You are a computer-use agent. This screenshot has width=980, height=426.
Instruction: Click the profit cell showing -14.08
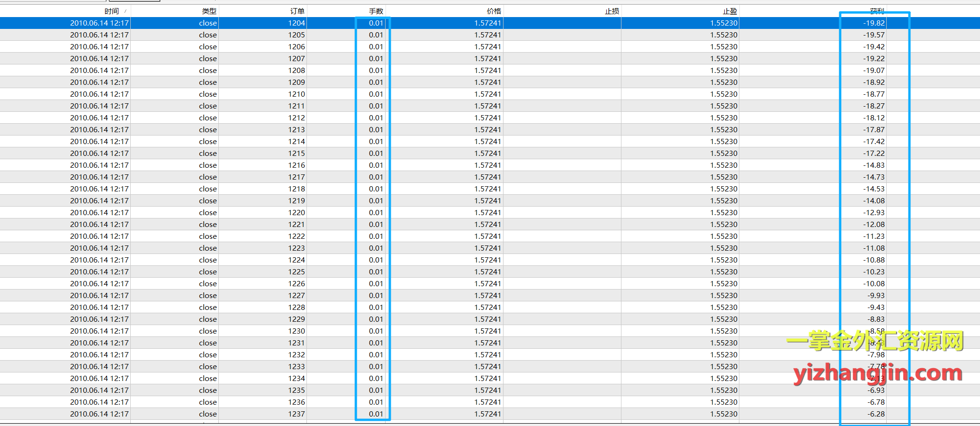873,200
